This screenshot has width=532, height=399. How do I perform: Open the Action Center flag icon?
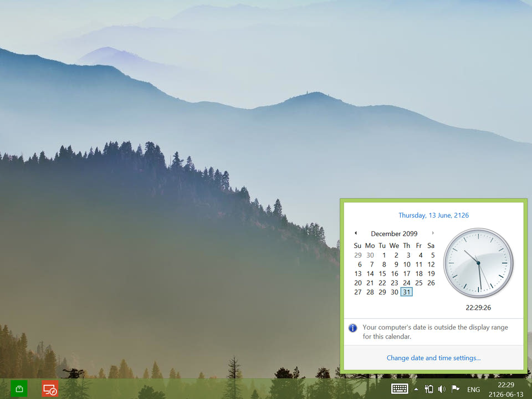tap(456, 388)
